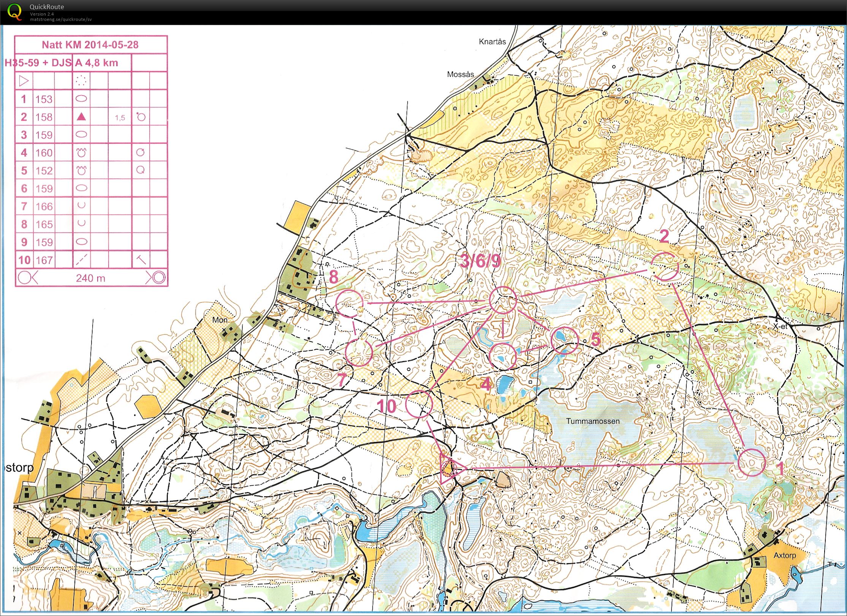Click control code 167 in row 10
The height and width of the screenshot is (616, 847).
44,260
